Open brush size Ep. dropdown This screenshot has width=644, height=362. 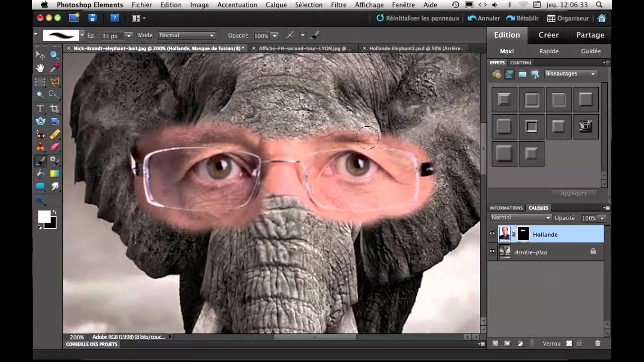point(129,36)
